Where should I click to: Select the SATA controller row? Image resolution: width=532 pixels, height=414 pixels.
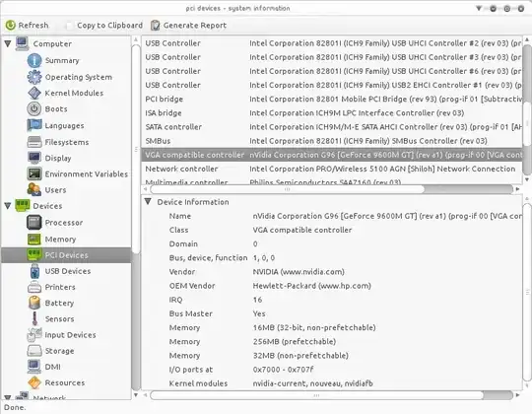[x=332, y=127]
